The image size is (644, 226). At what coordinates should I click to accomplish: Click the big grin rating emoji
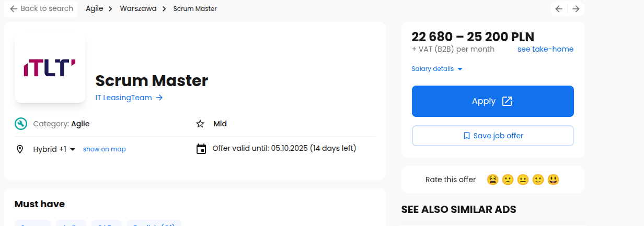tap(554, 180)
